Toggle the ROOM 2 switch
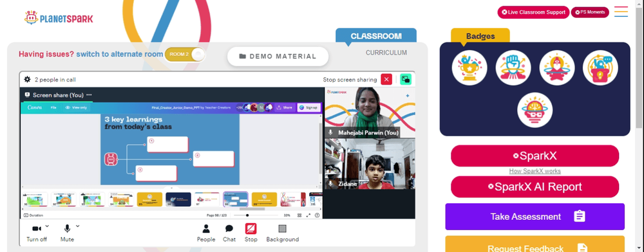The width and height of the screenshot is (644, 252). [x=185, y=55]
